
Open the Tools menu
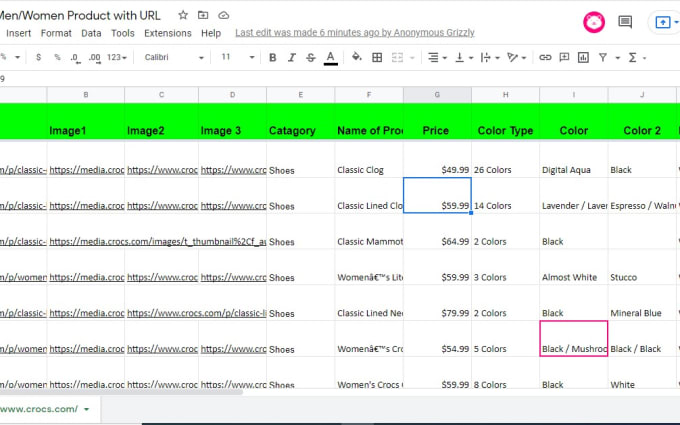[x=123, y=33]
